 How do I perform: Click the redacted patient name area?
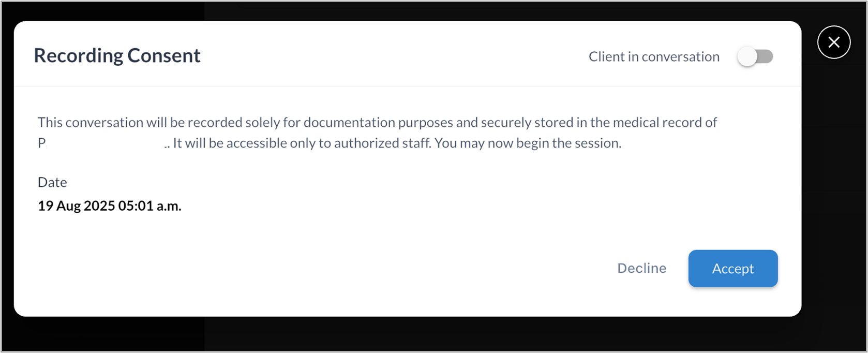point(103,143)
